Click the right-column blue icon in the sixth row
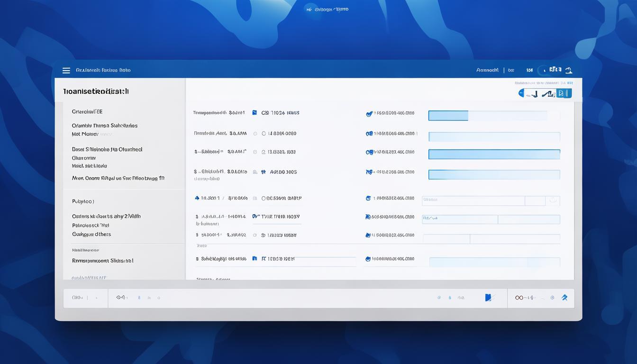 pos(368,217)
